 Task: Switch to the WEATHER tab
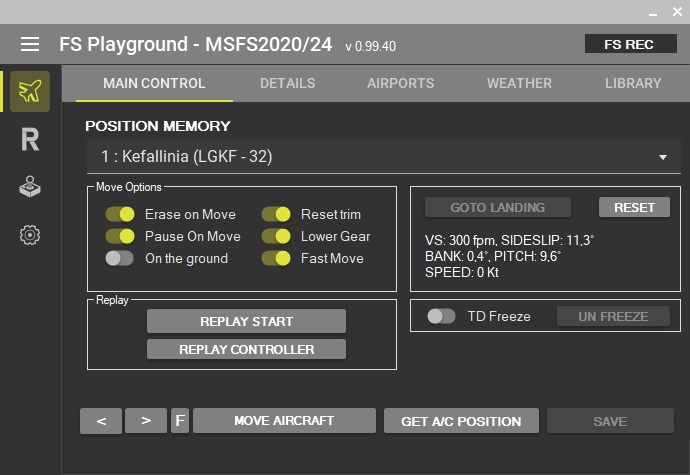coord(519,83)
